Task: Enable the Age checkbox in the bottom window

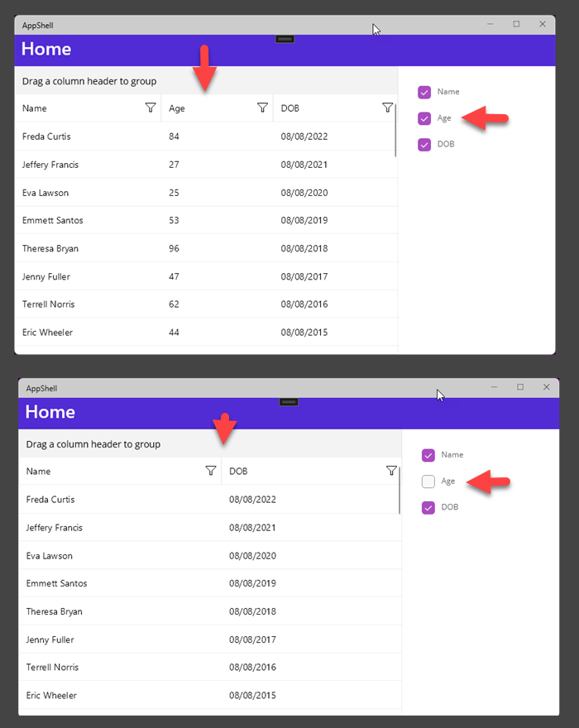Action: pyautogui.click(x=428, y=481)
